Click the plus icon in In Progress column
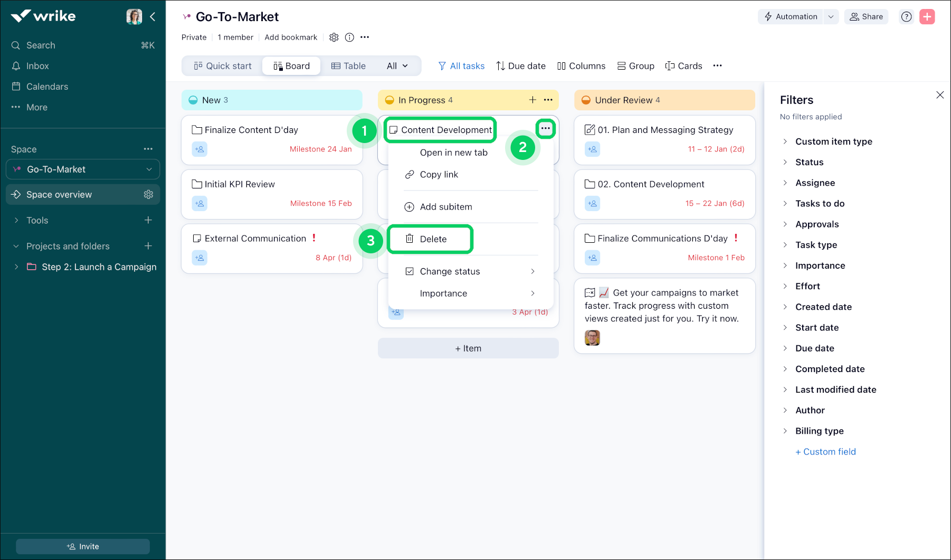The image size is (951, 560). point(532,100)
